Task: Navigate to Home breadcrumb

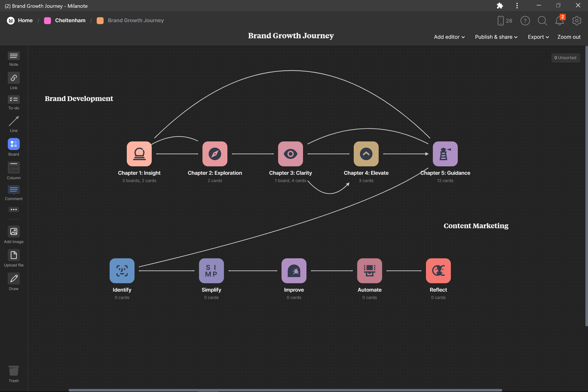Action: (25, 20)
